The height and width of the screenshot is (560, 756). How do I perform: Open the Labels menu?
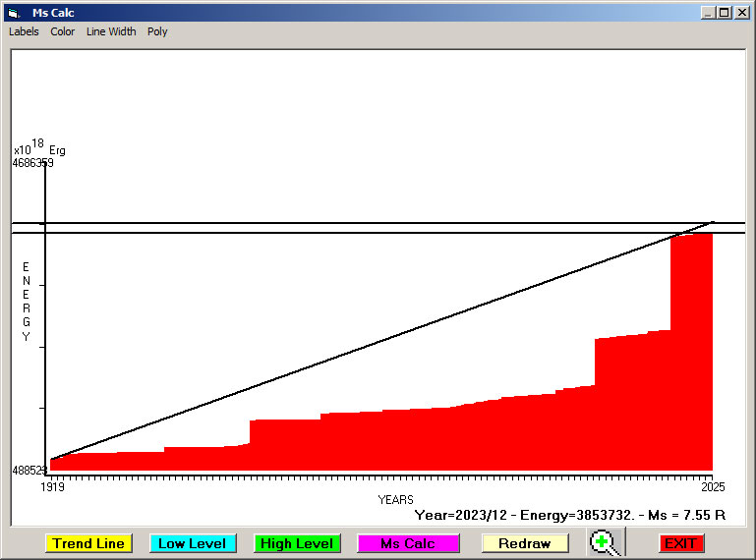(24, 31)
